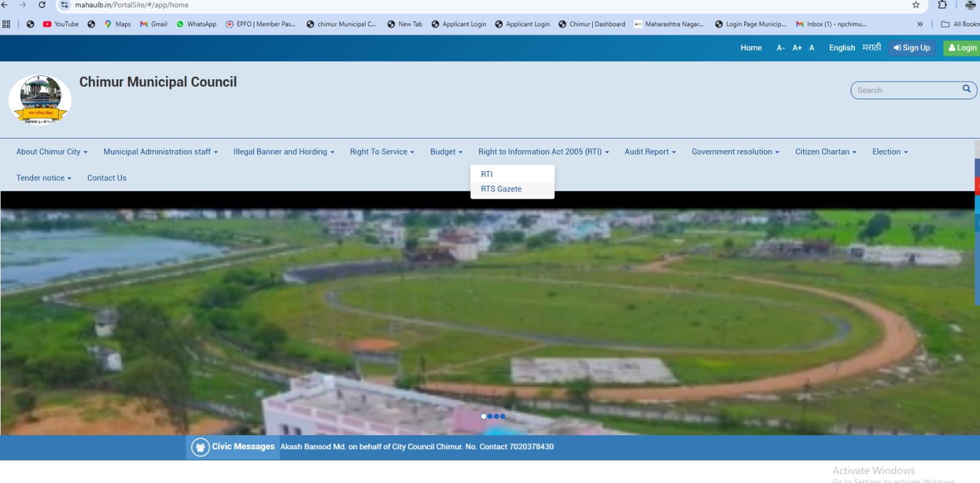This screenshot has width=980, height=483.
Task: Switch site language to English
Action: 842,48
